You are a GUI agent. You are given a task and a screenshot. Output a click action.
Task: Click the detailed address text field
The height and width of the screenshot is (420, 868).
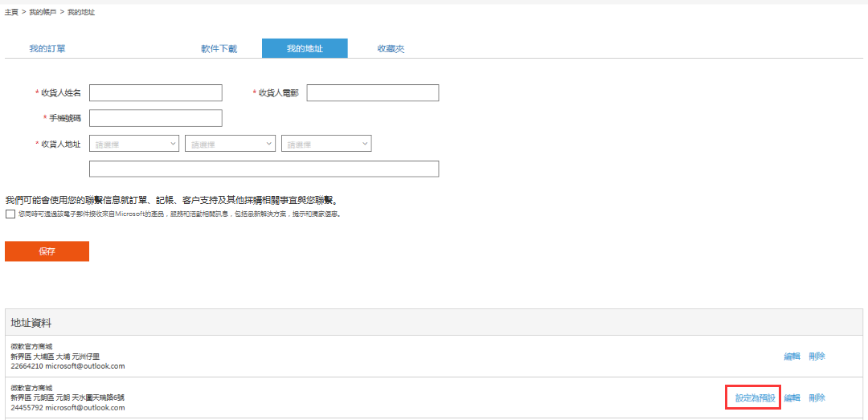tap(264, 169)
